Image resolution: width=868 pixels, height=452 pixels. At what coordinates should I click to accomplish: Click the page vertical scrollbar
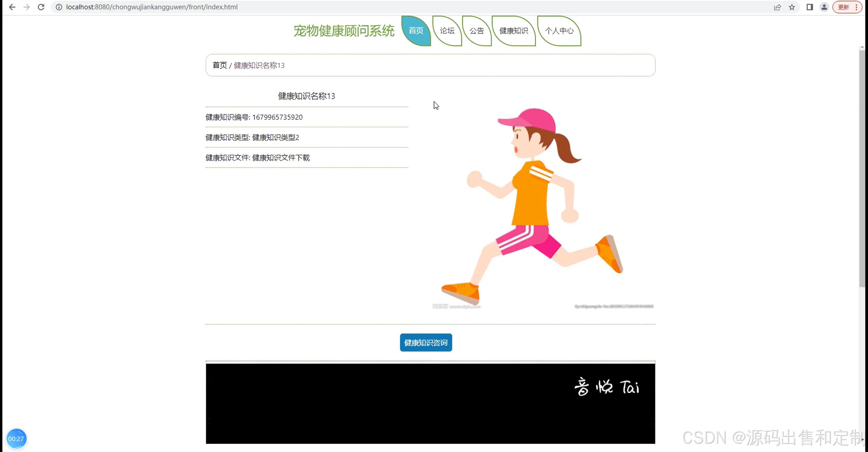(x=862, y=170)
